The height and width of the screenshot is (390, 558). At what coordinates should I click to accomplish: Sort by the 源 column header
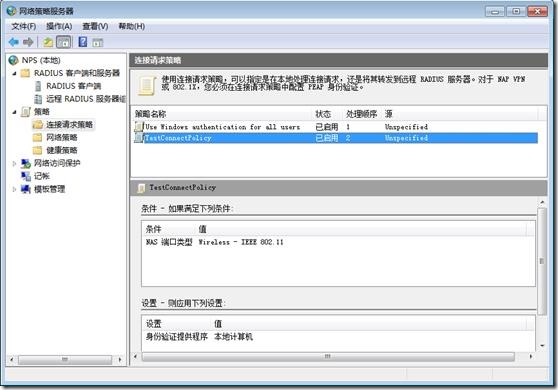point(460,114)
